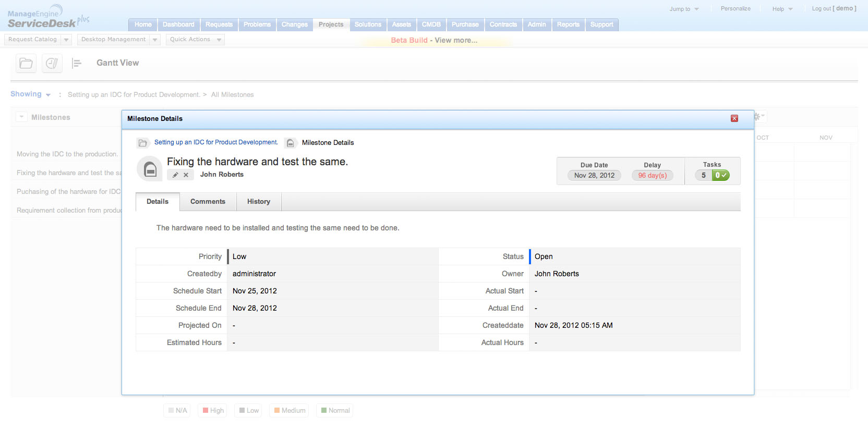Navigate to the Changes tab
The height and width of the screenshot is (430, 868).
[295, 24]
